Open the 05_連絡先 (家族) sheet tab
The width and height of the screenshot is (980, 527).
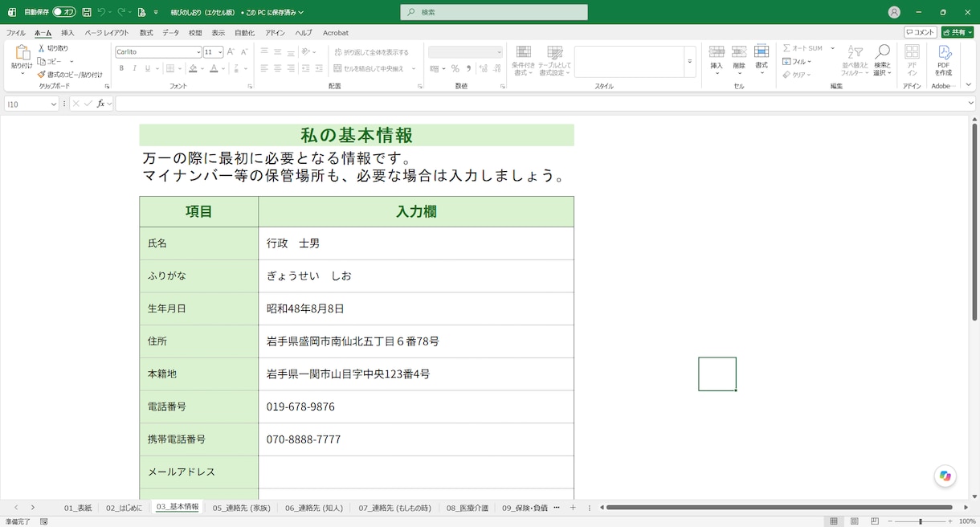[x=241, y=508]
